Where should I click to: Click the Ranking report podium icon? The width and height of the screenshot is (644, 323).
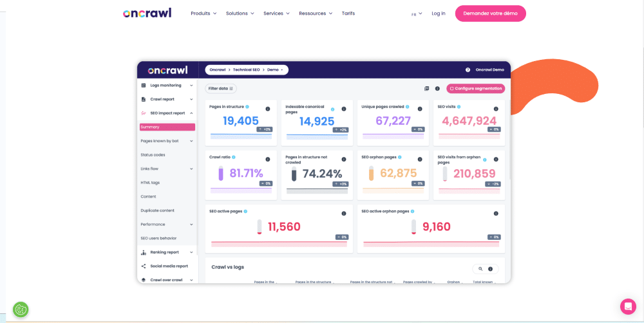pos(144,252)
